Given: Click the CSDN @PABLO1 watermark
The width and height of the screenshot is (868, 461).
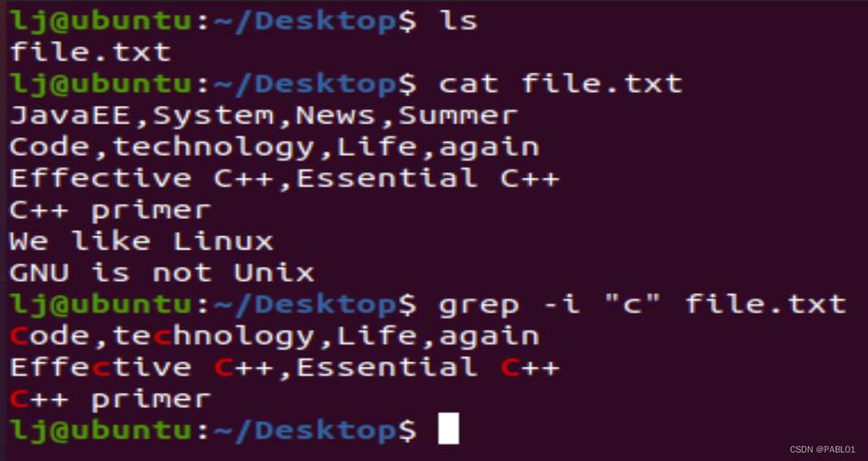Looking at the screenshot, I should [x=822, y=449].
